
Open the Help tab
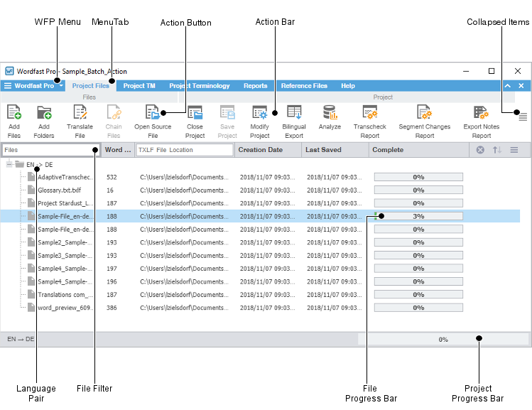click(x=348, y=86)
